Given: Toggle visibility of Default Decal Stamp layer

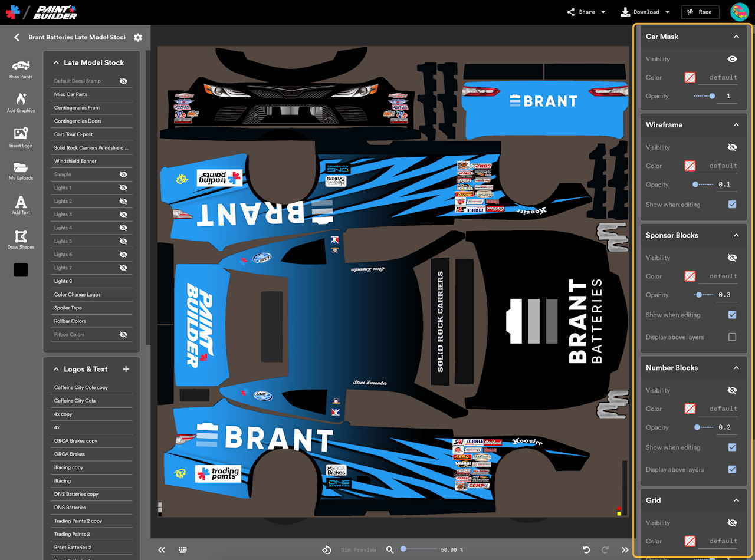Looking at the screenshot, I should (x=123, y=81).
